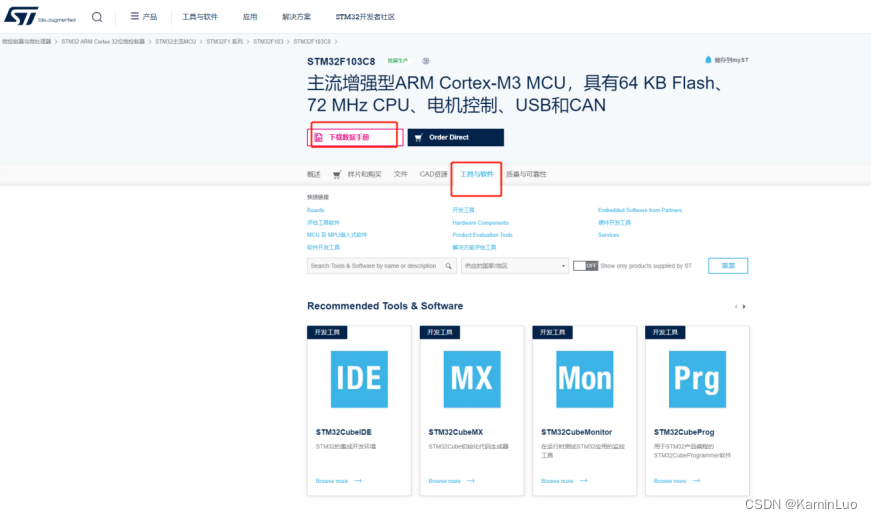This screenshot has height=519, width=872.
Task: Click the IDE tile image for STM32CubeIDE
Action: pyautogui.click(x=359, y=379)
